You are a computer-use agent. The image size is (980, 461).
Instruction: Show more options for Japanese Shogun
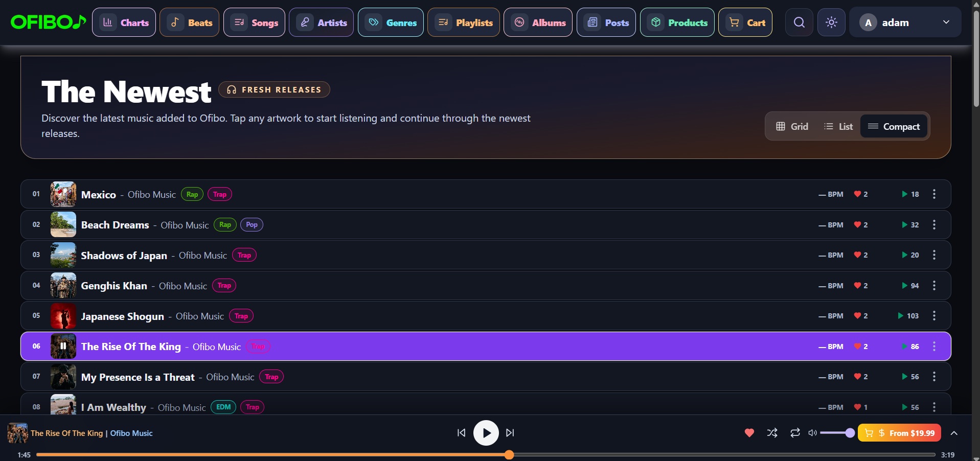[x=934, y=316]
